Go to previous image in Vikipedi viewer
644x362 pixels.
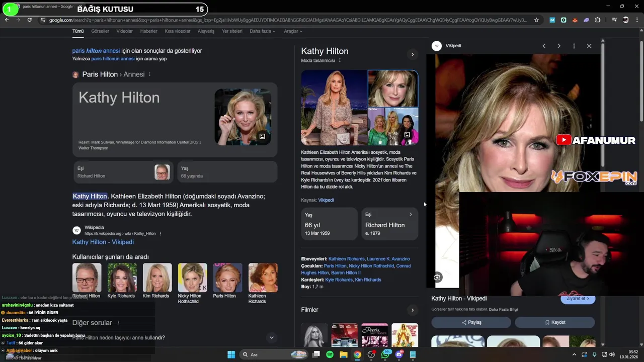coord(544,46)
